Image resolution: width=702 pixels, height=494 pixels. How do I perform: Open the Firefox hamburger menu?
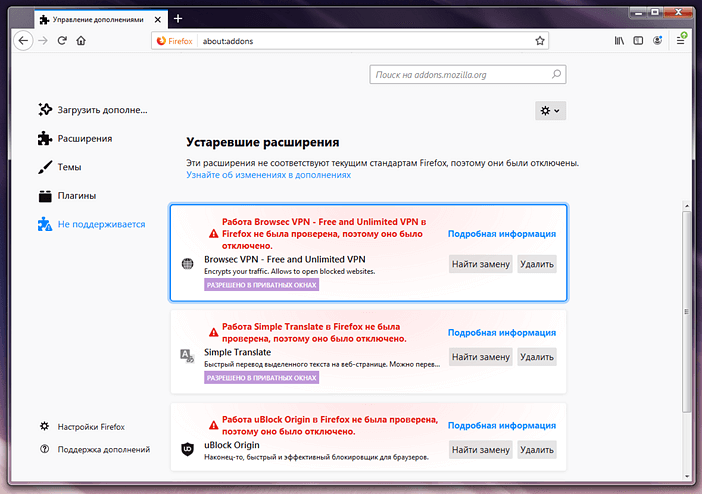(x=682, y=41)
